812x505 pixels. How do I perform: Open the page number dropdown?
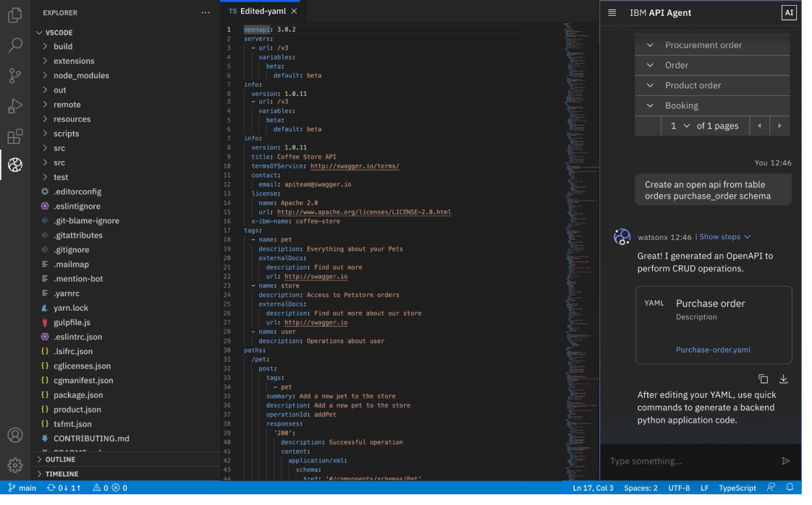679,126
